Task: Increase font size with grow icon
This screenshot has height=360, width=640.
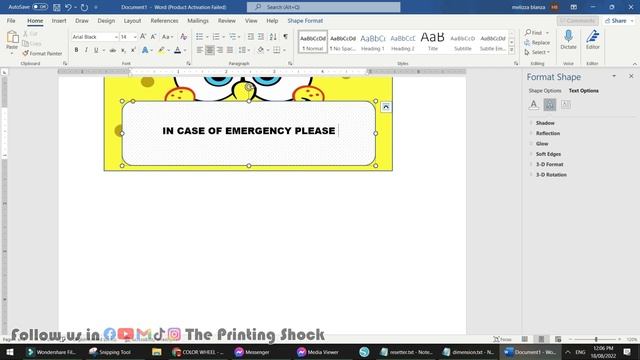Action: pos(143,37)
